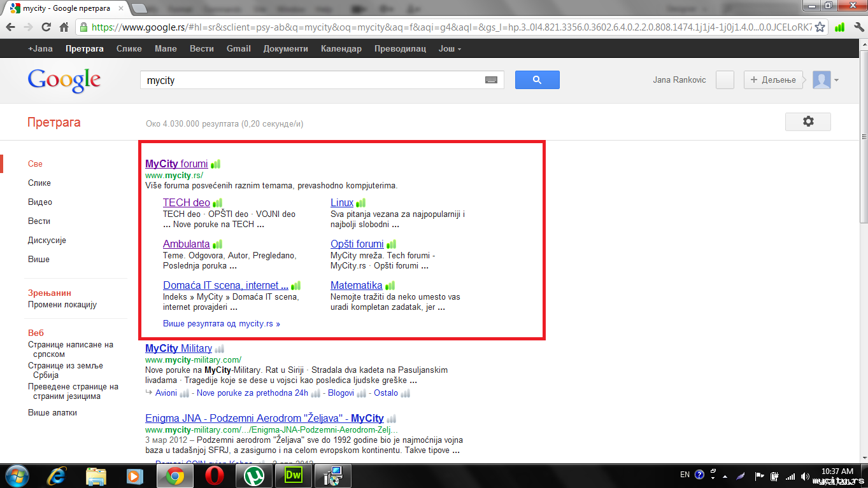The image size is (868, 488).
Task: Open Gmail from the top bar
Action: point(239,49)
